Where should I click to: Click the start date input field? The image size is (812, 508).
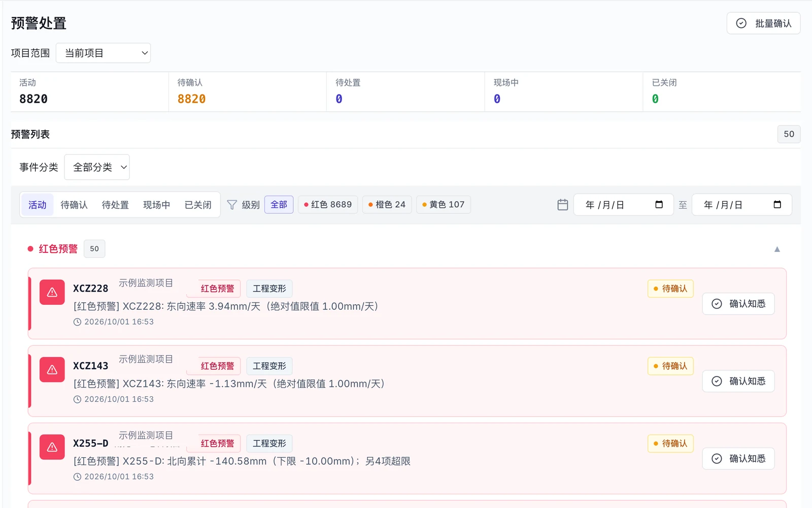(x=623, y=205)
